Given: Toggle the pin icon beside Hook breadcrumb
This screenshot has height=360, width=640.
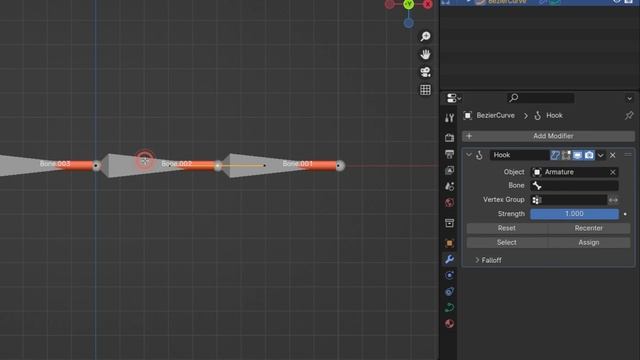Looking at the screenshot, I should click(x=629, y=116).
